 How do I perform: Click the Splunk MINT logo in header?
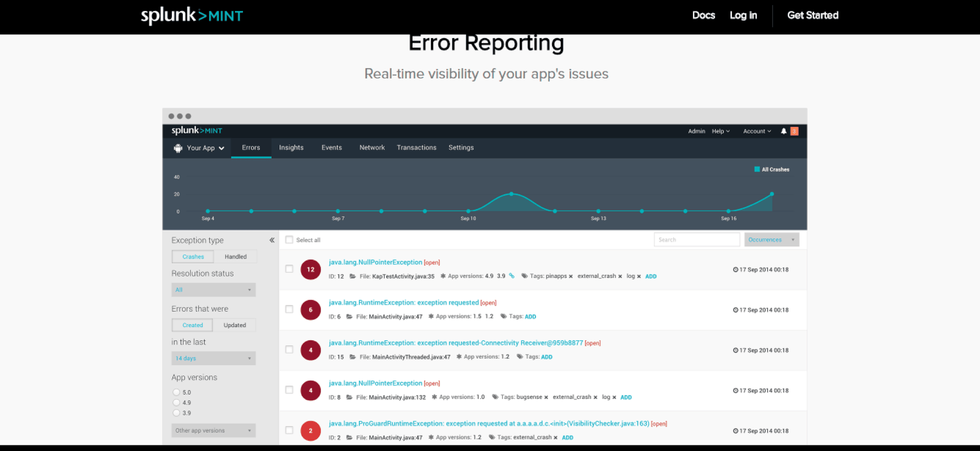point(192,16)
